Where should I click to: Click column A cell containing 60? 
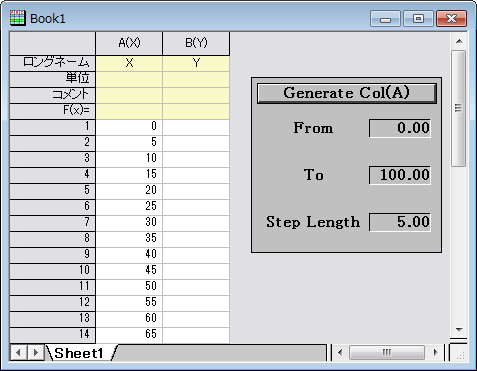129,319
